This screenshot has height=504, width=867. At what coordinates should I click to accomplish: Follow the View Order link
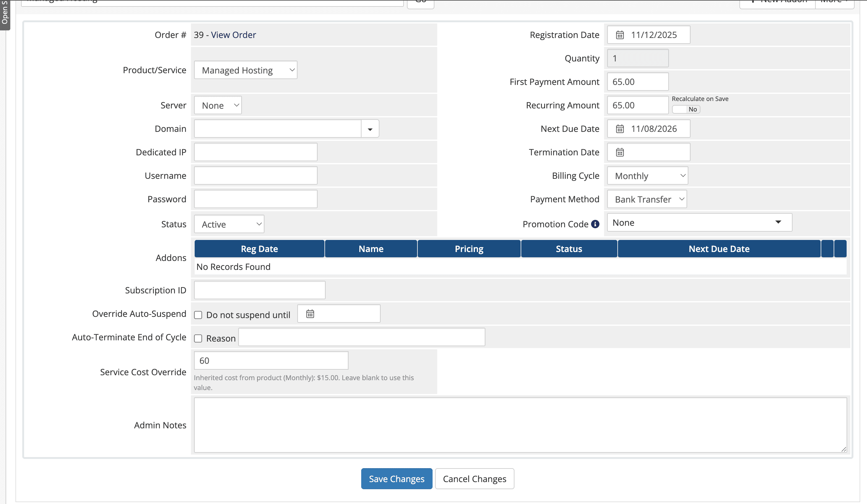pyautogui.click(x=234, y=34)
